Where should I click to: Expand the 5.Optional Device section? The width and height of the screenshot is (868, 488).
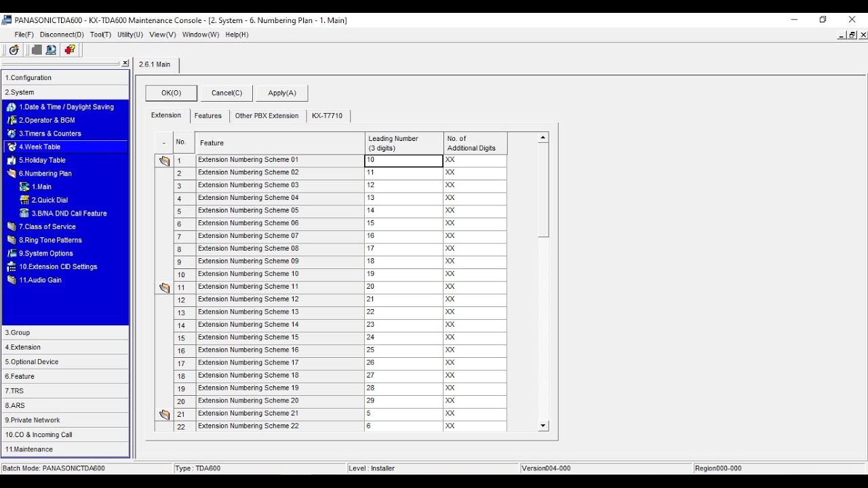66,362
